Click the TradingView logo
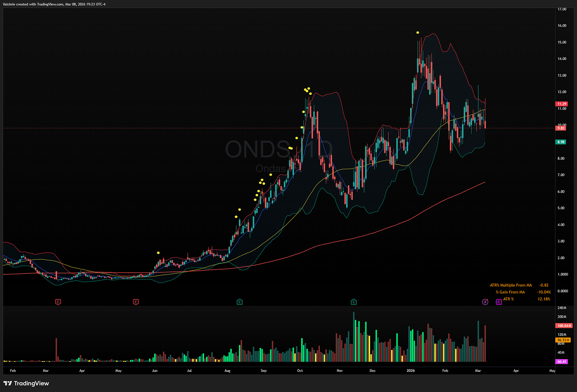577x392 pixels. (x=26, y=383)
